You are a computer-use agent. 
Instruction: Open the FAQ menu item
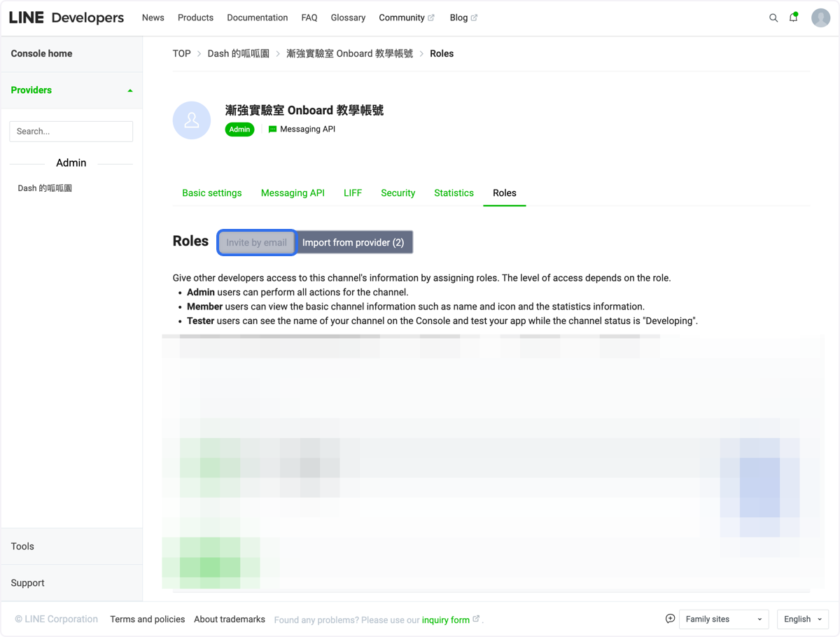pyautogui.click(x=309, y=17)
